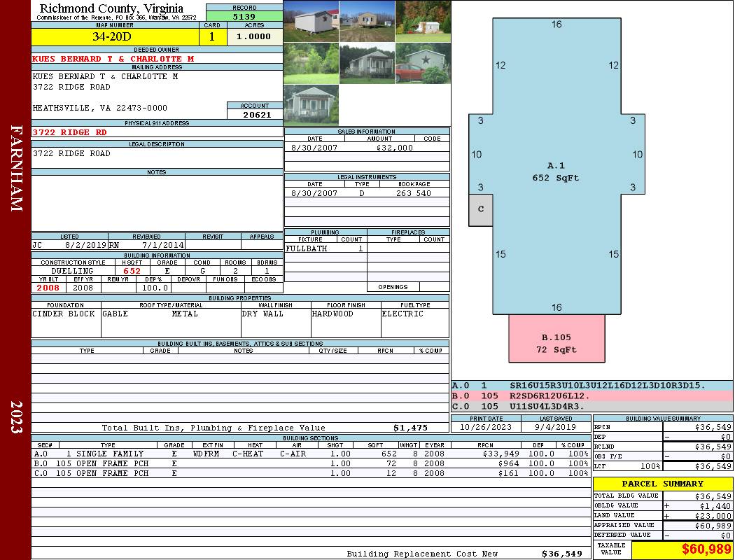Click the gray C section in sketch
735x560 pixels.
coord(481,210)
